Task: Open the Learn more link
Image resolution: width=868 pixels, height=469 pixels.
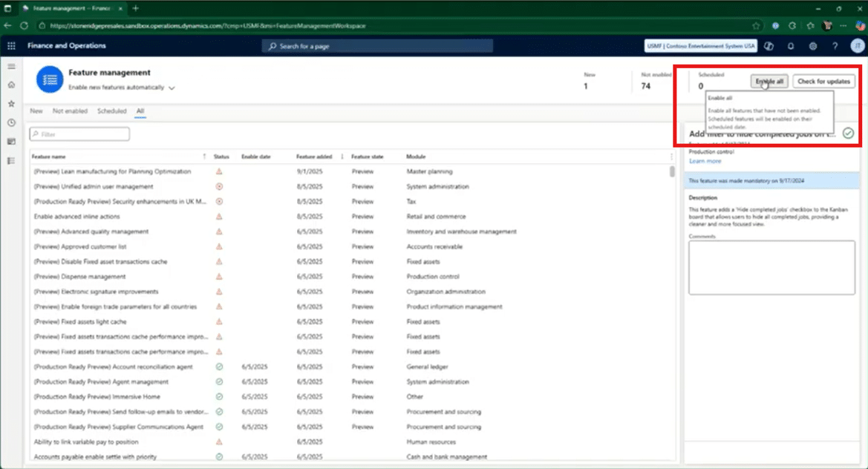Action: click(x=705, y=161)
